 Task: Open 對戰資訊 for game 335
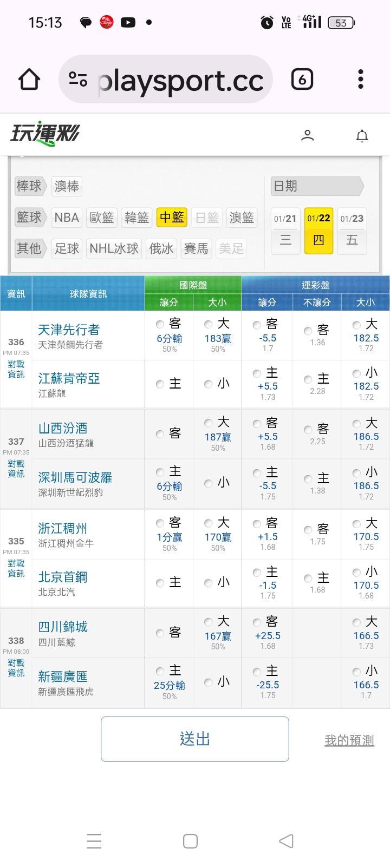click(16, 568)
